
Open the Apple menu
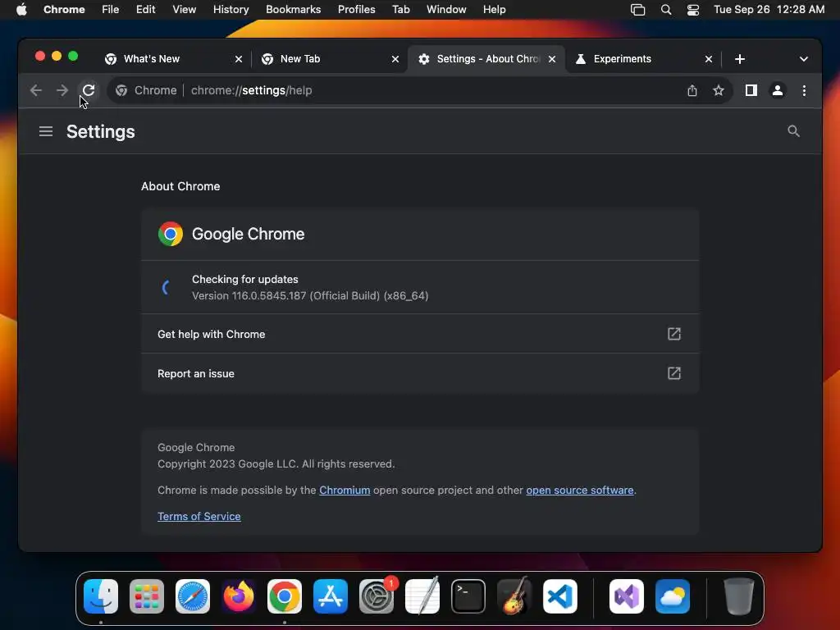pyautogui.click(x=21, y=10)
